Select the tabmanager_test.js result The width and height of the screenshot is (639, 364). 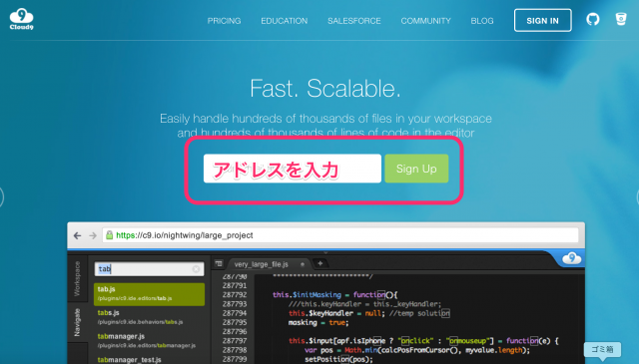click(149, 360)
